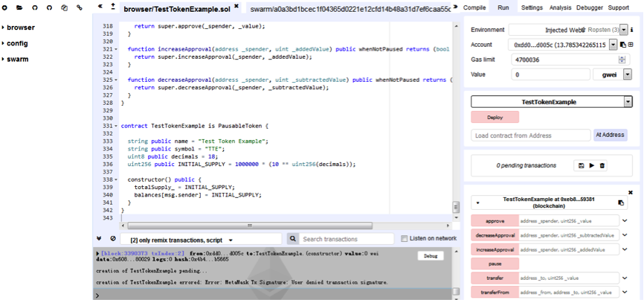Expand the transfer function parameters chevron
This screenshot has width=644, height=300.
[x=625, y=278]
